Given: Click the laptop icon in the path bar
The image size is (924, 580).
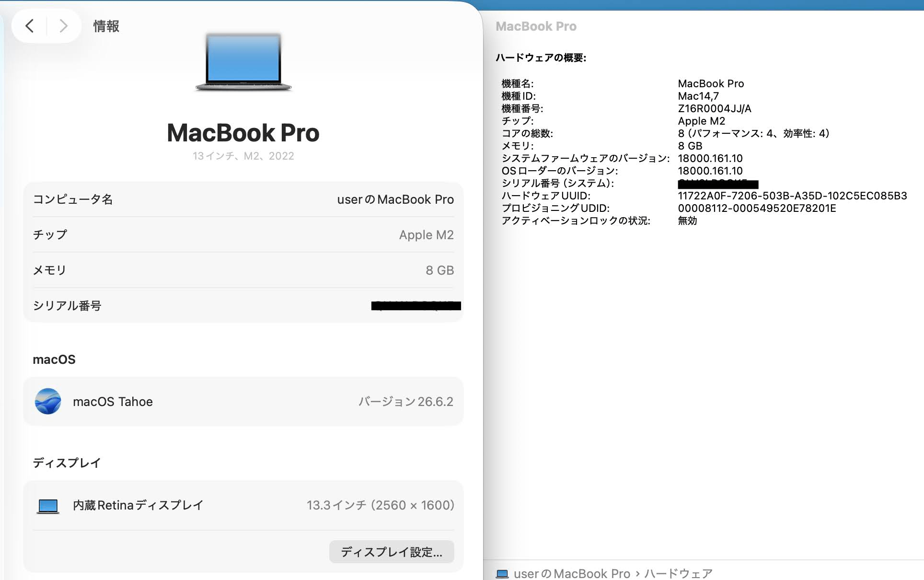Looking at the screenshot, I should tap(502, 574).
